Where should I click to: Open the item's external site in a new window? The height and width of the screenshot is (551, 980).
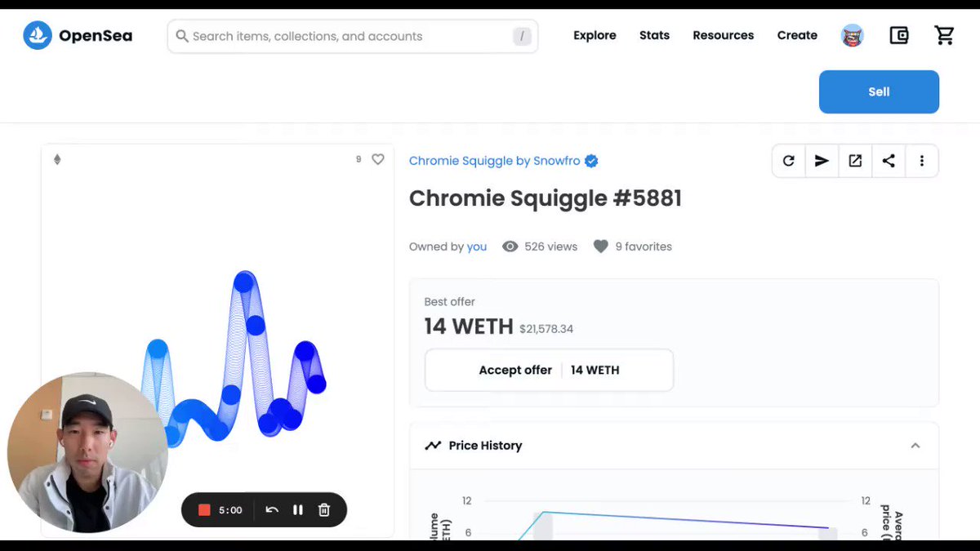855,161
